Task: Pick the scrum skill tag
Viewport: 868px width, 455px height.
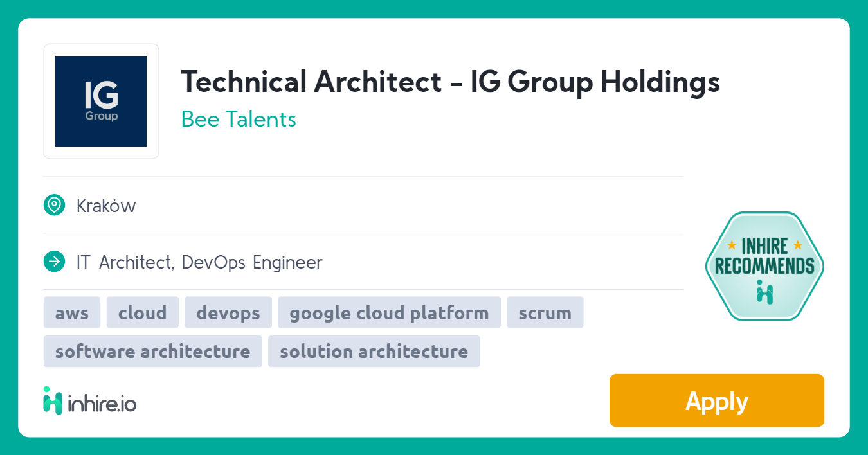Action: click(545, 313)
